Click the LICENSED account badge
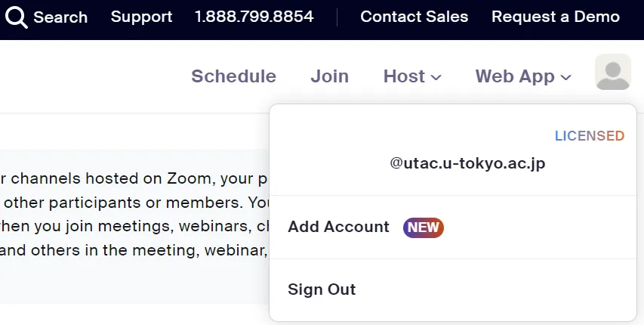The width and height of the screenshot is (644, 325). click(589, 136)
